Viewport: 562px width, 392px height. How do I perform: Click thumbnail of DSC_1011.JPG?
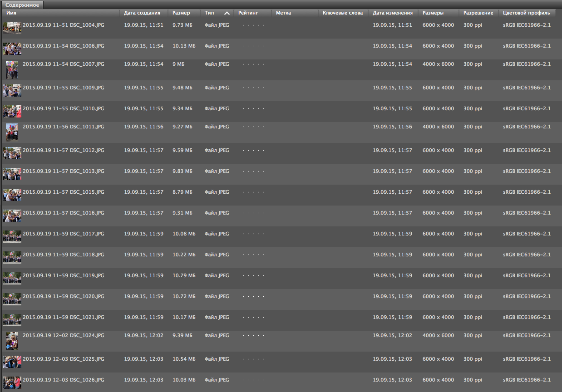tap(12, 132)
